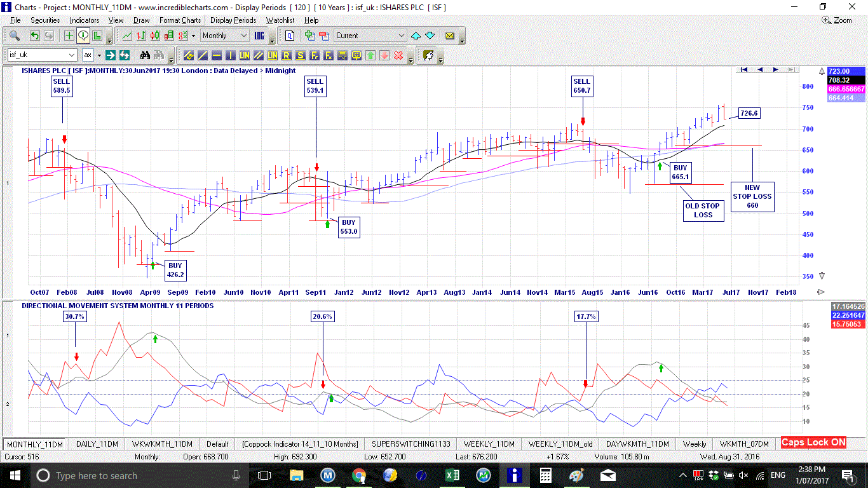
Task: Open the Format Charts menu
Action: point(180,20)
